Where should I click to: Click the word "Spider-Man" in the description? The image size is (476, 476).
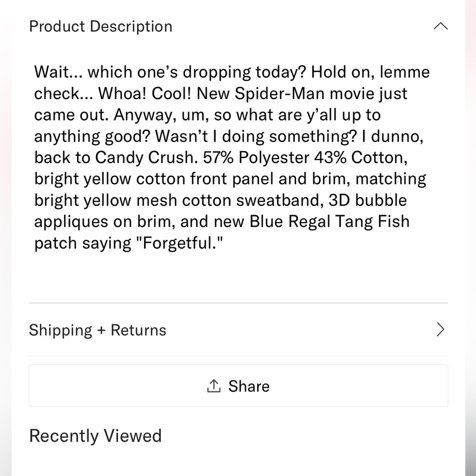tap(279, 93)
